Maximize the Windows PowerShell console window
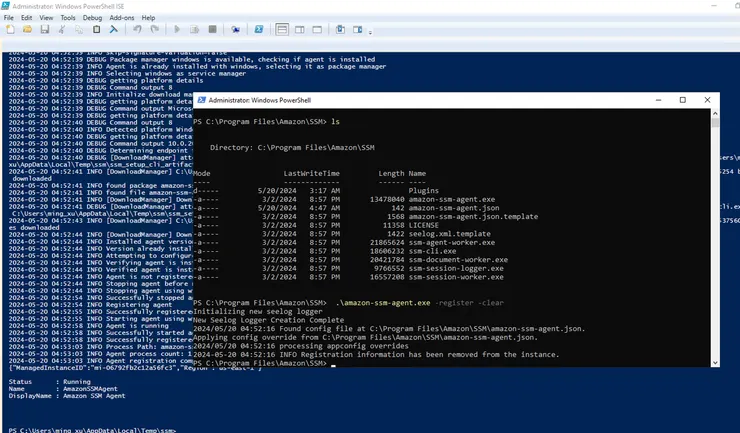The height and width of the screenshot is (433, 740). pos(682,100)
